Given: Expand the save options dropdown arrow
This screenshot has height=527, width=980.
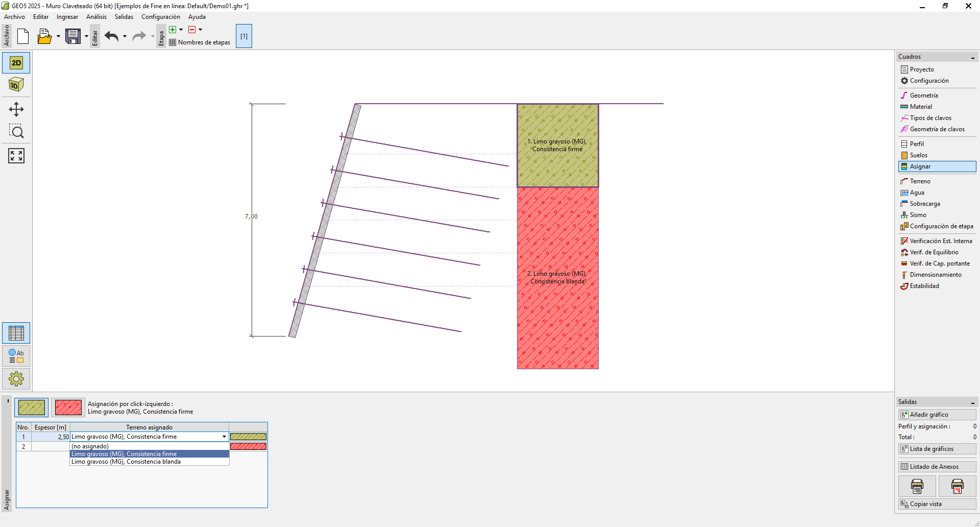Looking at the screenshot, I should pyautogui.click(x=86, y=36).
